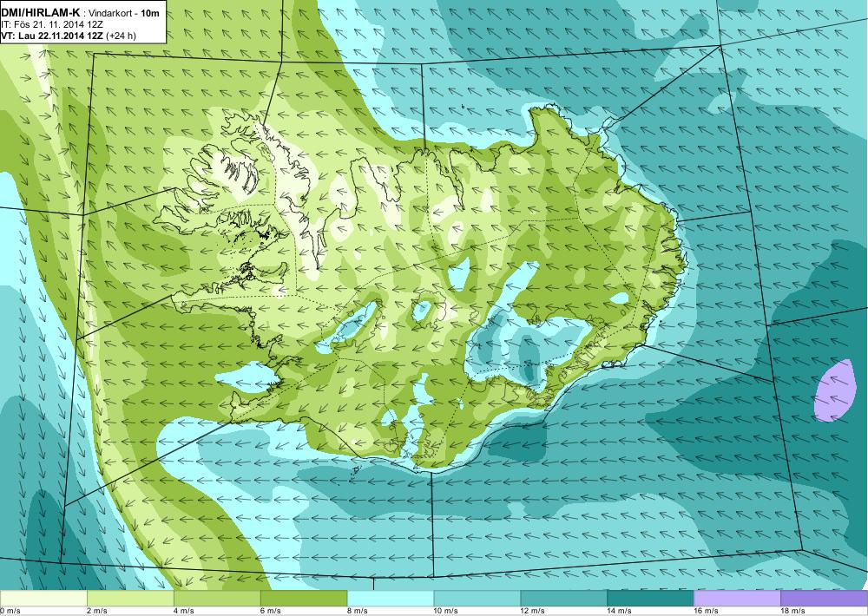The image size is (868, 616).
Task: Click the 8–10 m/s light cyan swatch
Action: coord(391,598)
